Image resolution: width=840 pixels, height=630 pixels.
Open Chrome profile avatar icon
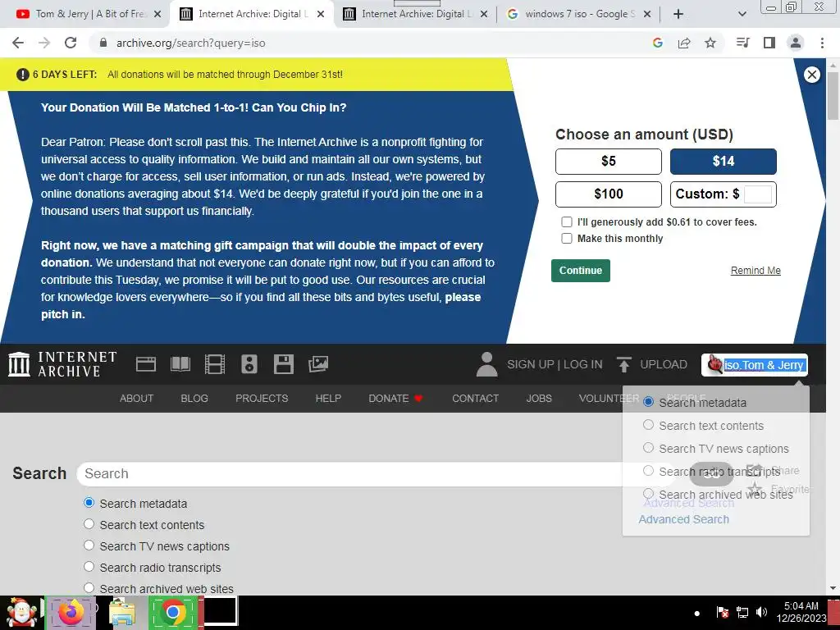click(796, 43)
